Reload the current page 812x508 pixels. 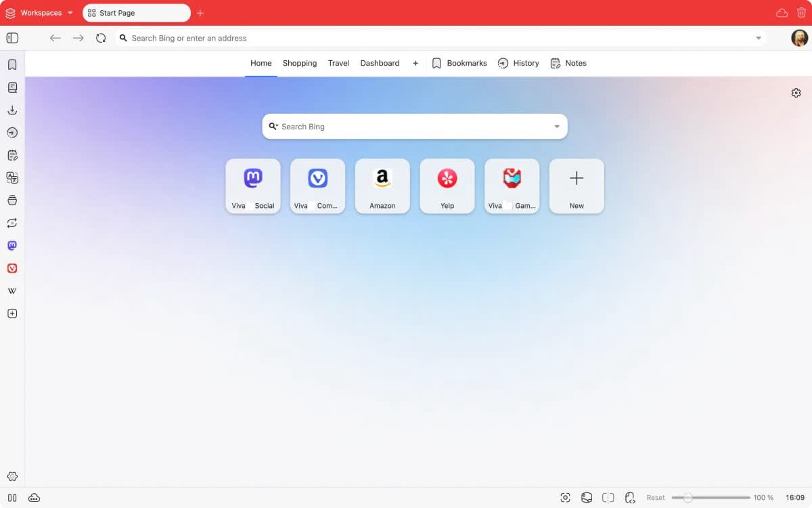pos(101,39)
